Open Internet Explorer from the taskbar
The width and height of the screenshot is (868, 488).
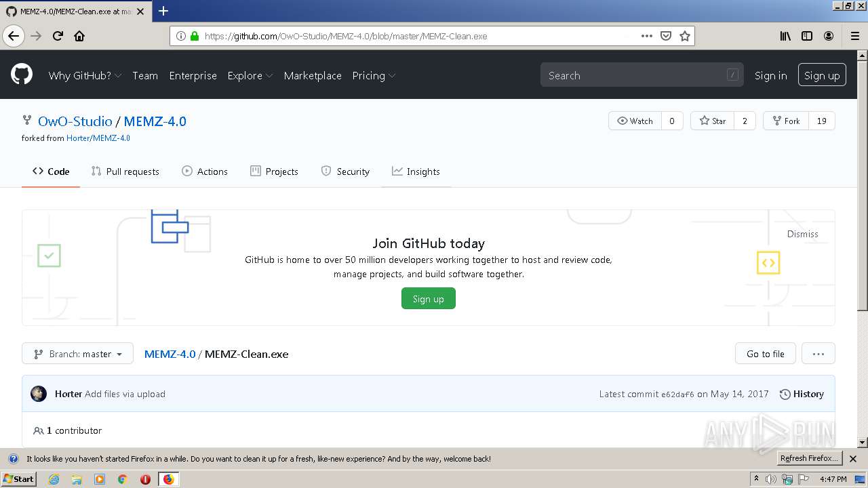tap(54, 479)
